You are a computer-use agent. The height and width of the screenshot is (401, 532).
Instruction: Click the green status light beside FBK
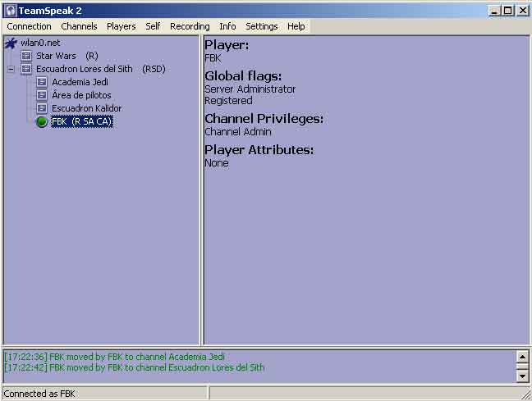[x=42, y=121]
